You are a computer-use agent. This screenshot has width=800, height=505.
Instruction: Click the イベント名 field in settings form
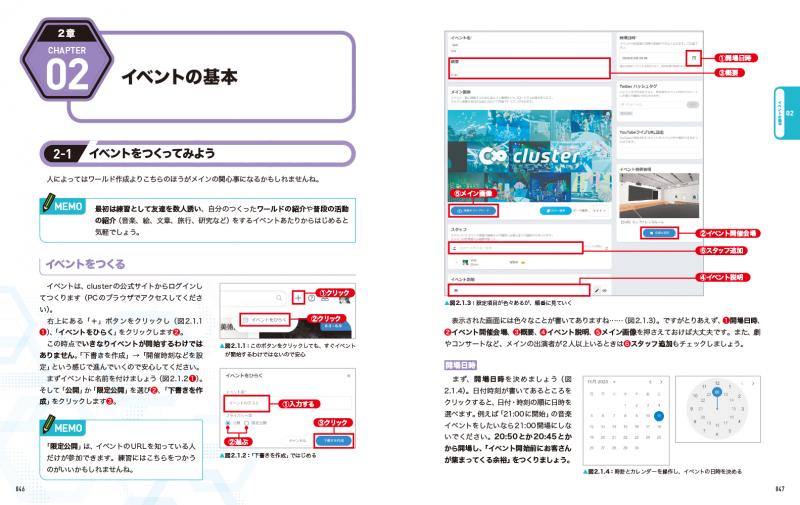[529, 45]
